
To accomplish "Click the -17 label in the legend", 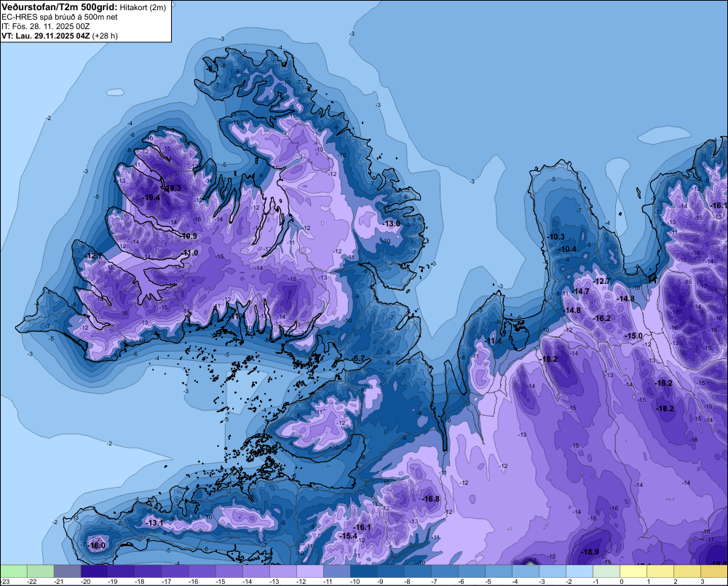I will (166, 582).
